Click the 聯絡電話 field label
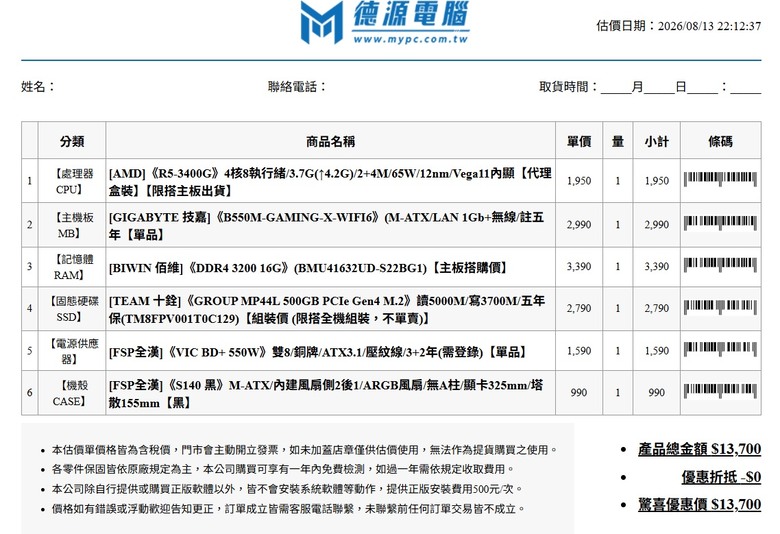This screenshot has width=780, height=534. coord(297,87)
